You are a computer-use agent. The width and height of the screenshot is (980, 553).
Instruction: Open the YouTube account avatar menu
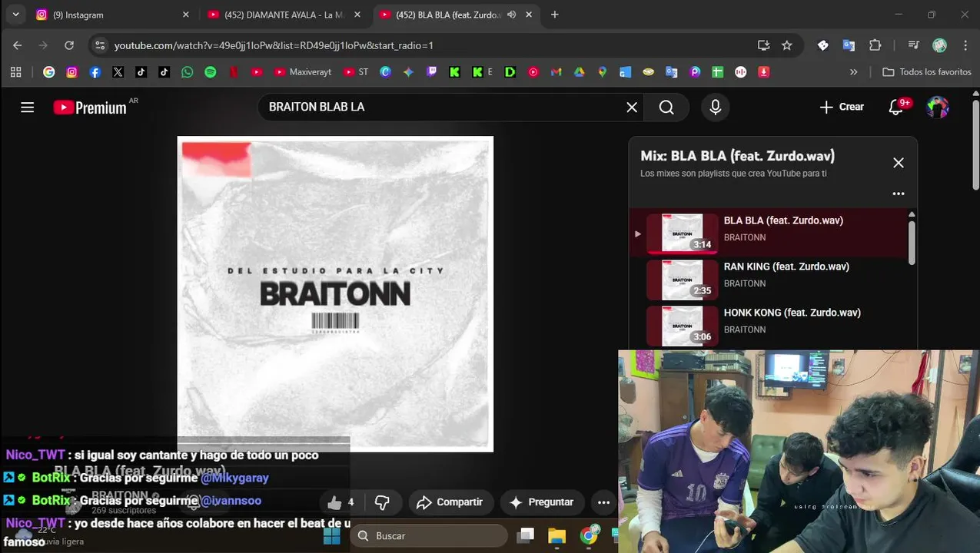(938, 108)
